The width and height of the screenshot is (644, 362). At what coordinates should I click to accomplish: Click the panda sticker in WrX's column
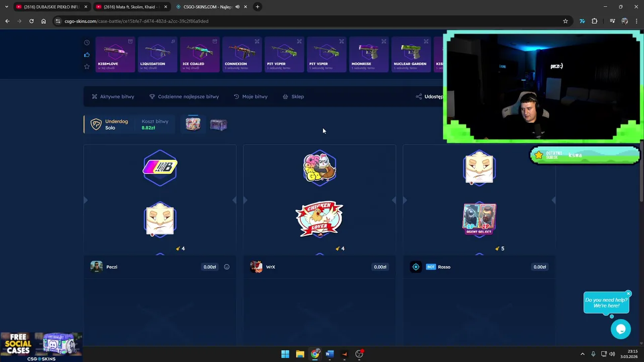(x=319, y=167)
